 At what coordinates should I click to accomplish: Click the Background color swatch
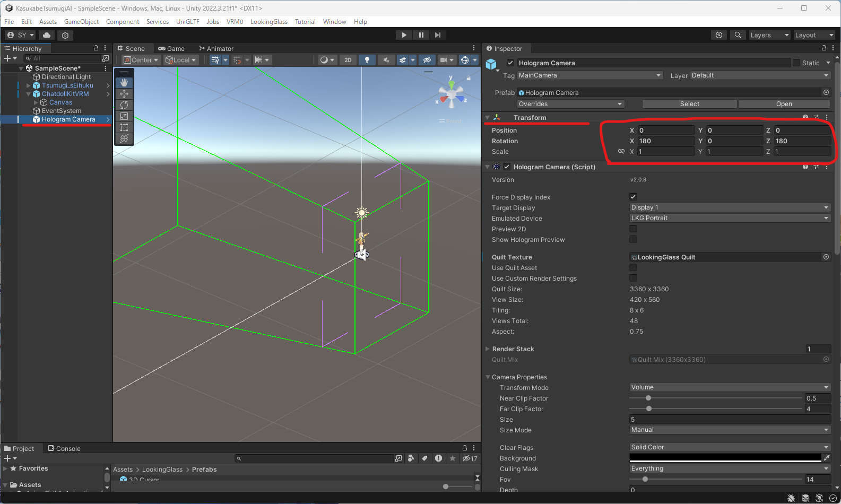click(x=725, y=458)
